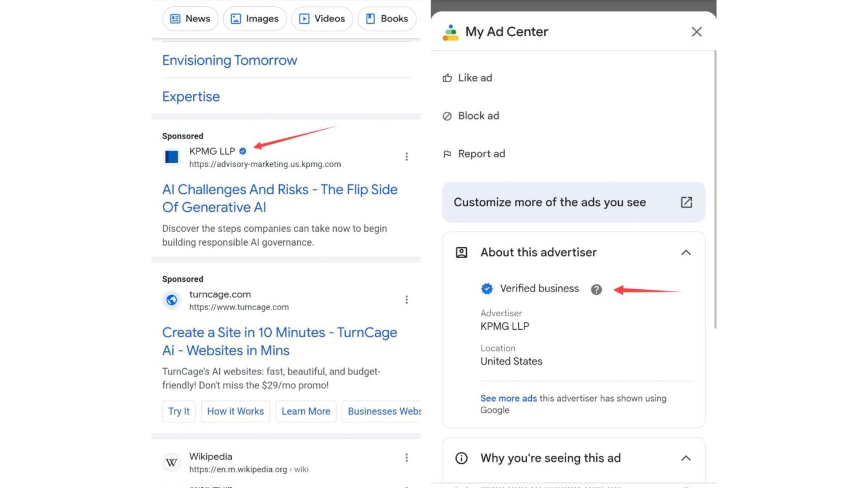
Task: Click the Books filter icon
Action: click(371, 19)
